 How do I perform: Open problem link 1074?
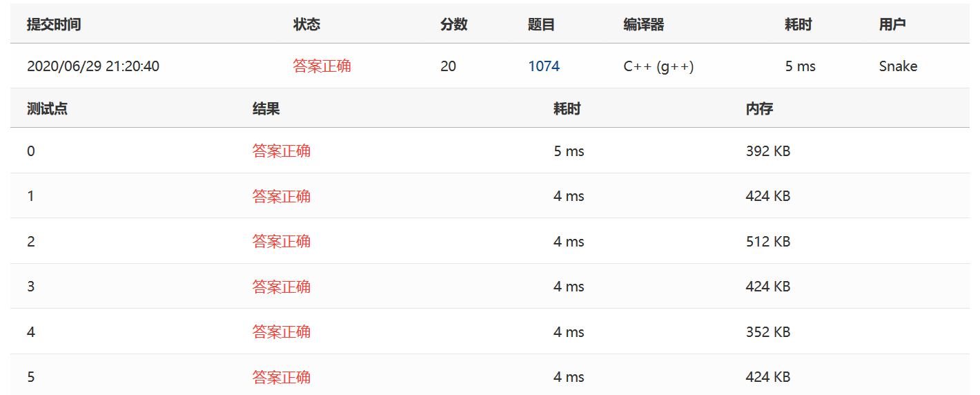[544, 66]
